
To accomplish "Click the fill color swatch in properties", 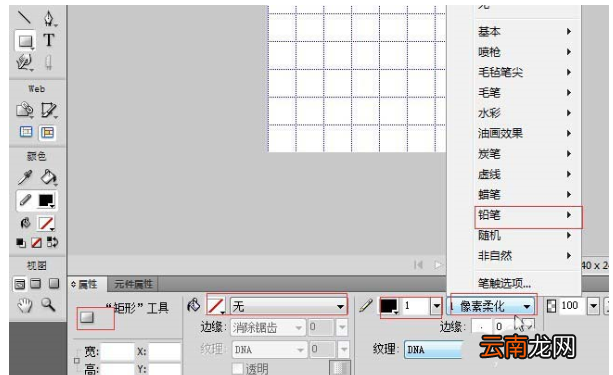I will [x=216, y=306].
